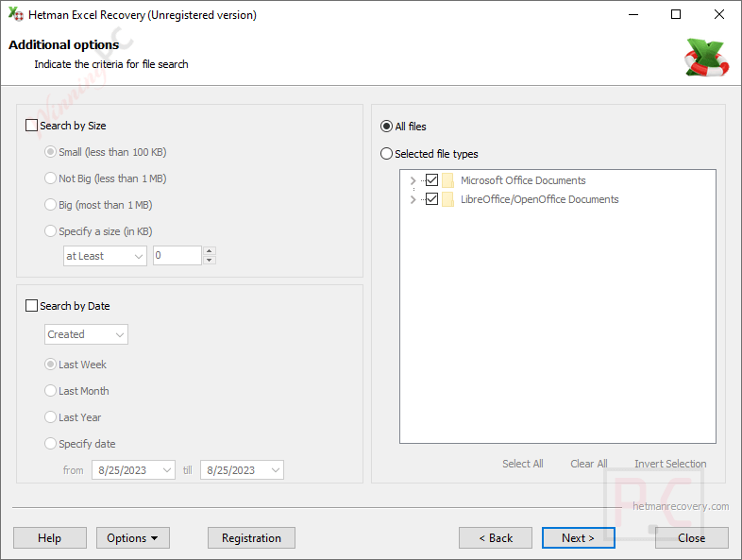Select Microsoft Office Documents tree label

[523, 180]
